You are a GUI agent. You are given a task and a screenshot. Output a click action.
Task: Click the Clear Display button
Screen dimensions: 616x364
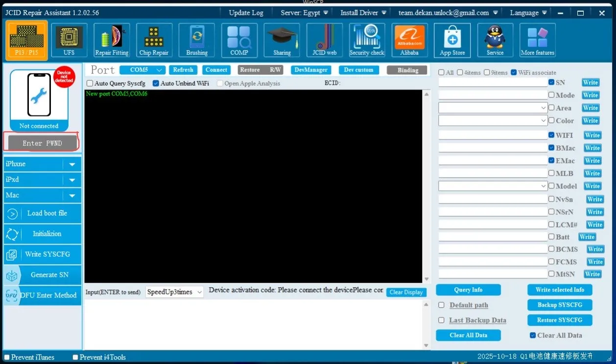(x=406, y=292)
